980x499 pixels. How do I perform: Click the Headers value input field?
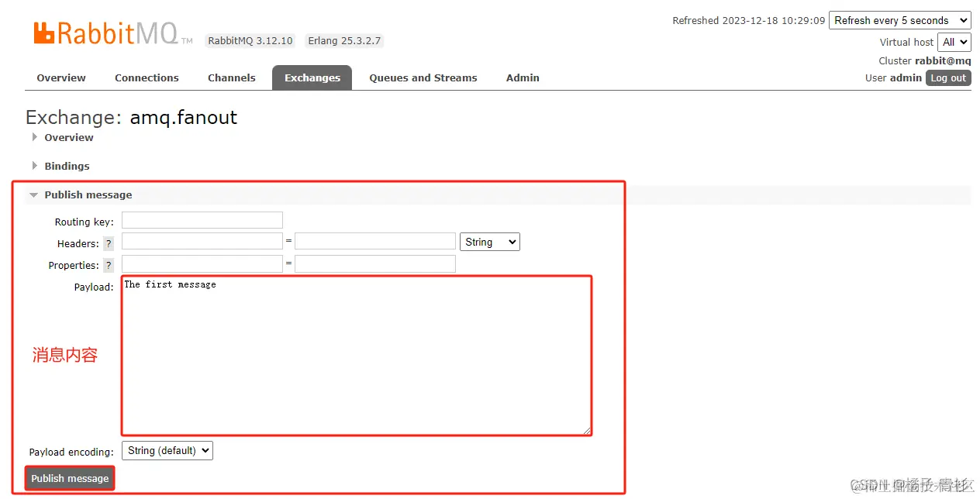pyautogui.click(x=375, y=242)
